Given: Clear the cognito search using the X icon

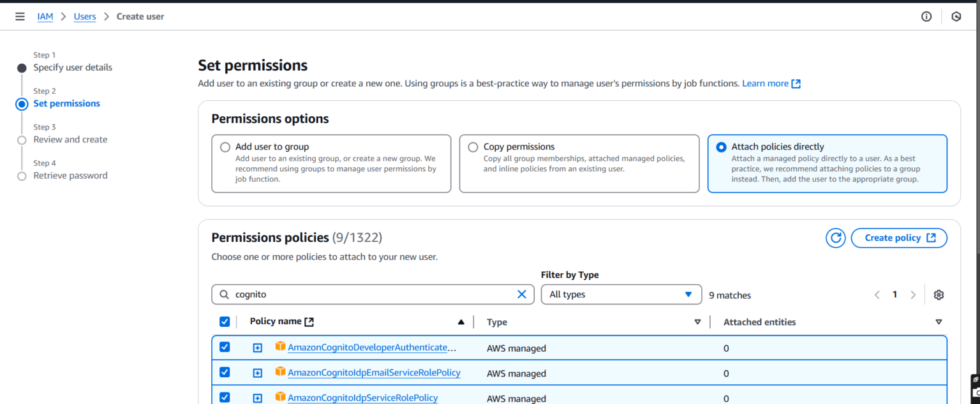Looking at the screenshot, I should (523, 294).
